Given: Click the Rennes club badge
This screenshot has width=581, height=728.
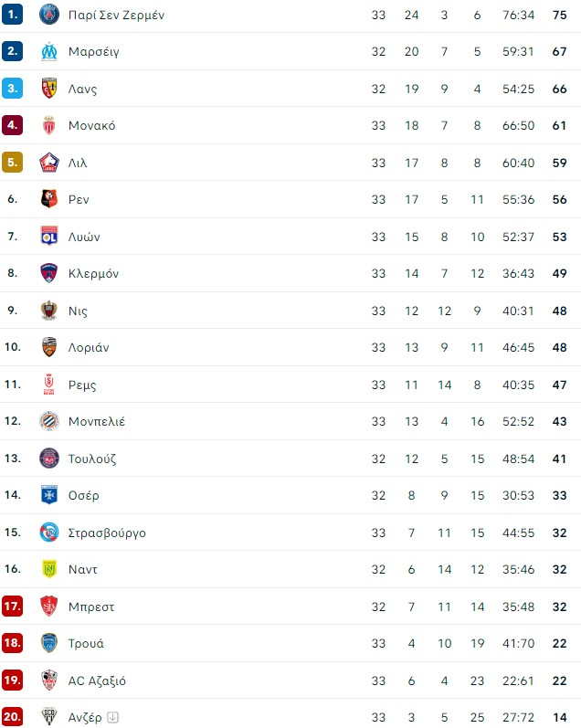Looking at the screenshot, I should 49,199.
